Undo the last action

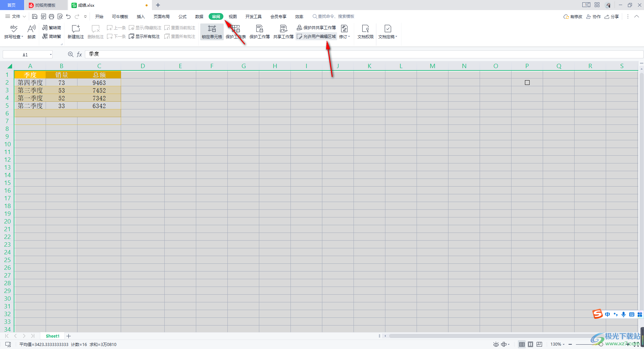68,16
